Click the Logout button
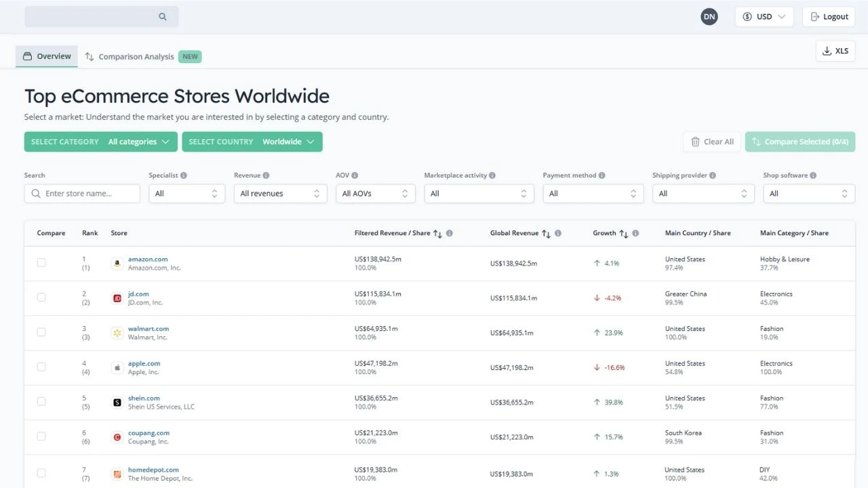Screen dimensions: 868x488 (828, 16)
